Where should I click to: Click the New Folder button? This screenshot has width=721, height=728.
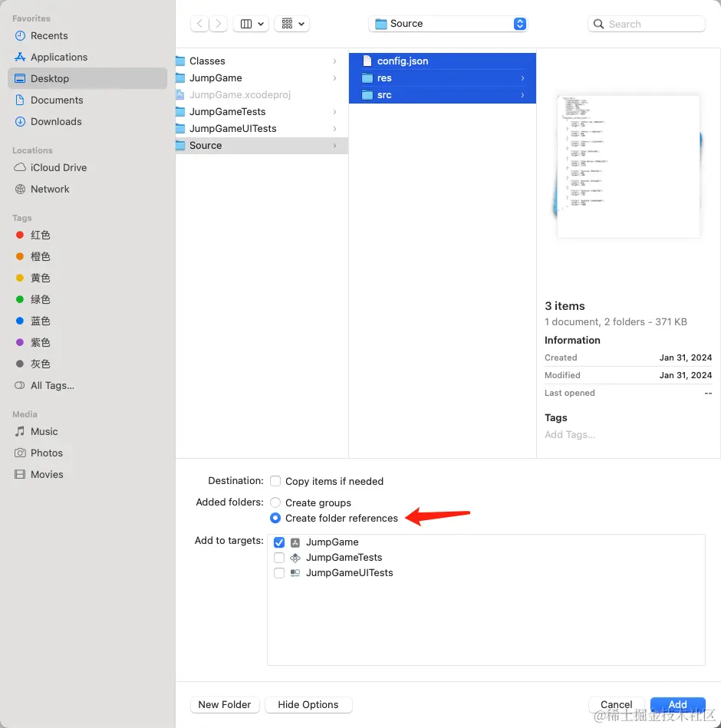225,705
